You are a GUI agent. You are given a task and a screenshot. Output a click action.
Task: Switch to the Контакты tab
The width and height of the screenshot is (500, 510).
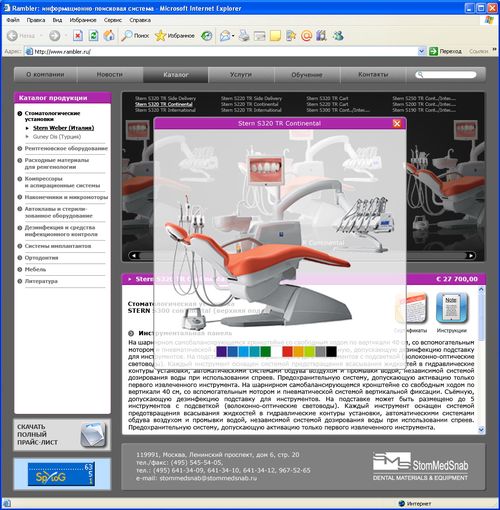(373, 75)
